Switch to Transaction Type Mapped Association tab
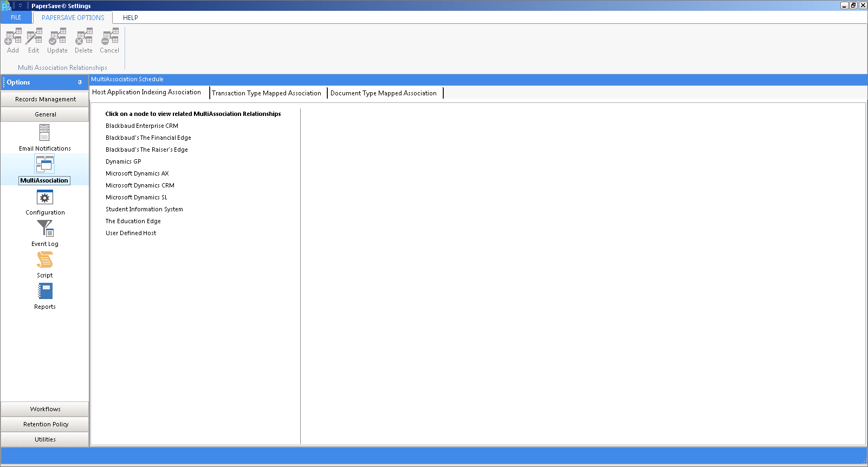 tap(268, 93)
